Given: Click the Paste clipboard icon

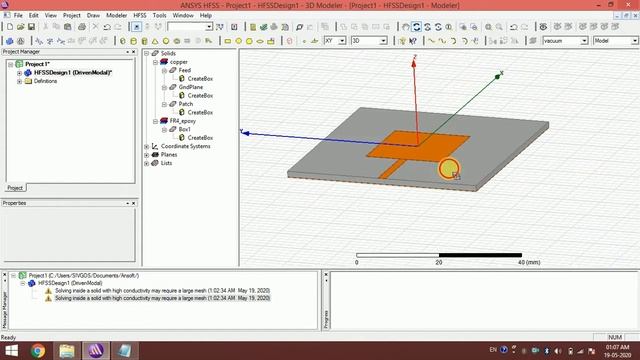Looking at the screenshot, I should pos(68,27).
